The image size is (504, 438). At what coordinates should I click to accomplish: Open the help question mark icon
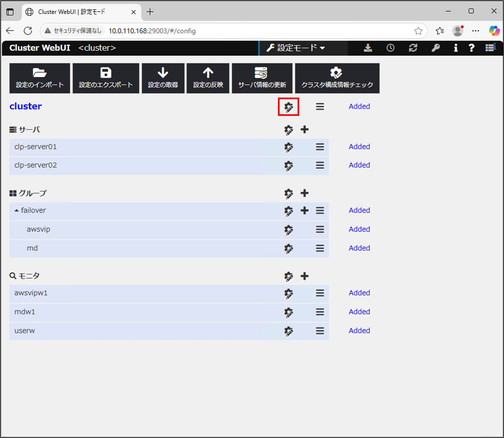[x=471, y=48]
